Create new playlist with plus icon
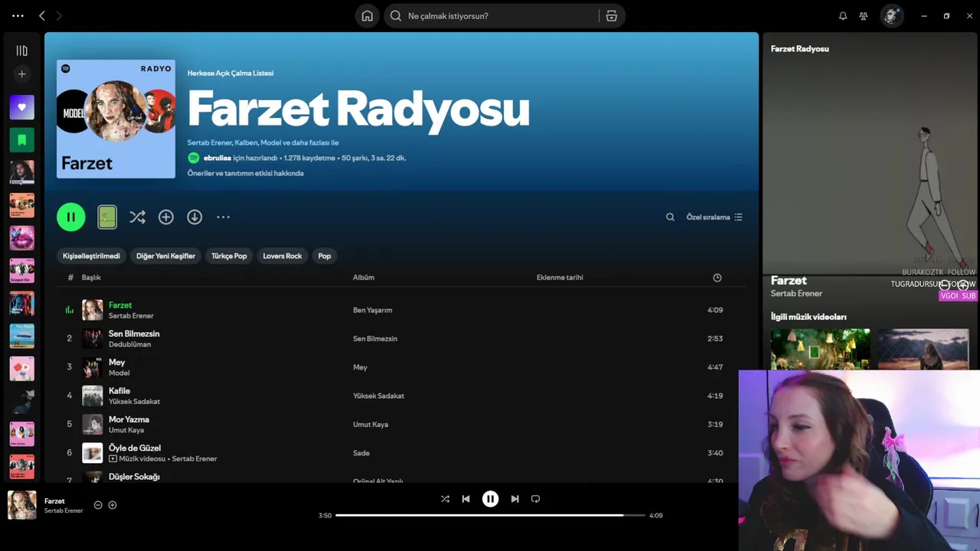The image size is (980, 551). 21,74
